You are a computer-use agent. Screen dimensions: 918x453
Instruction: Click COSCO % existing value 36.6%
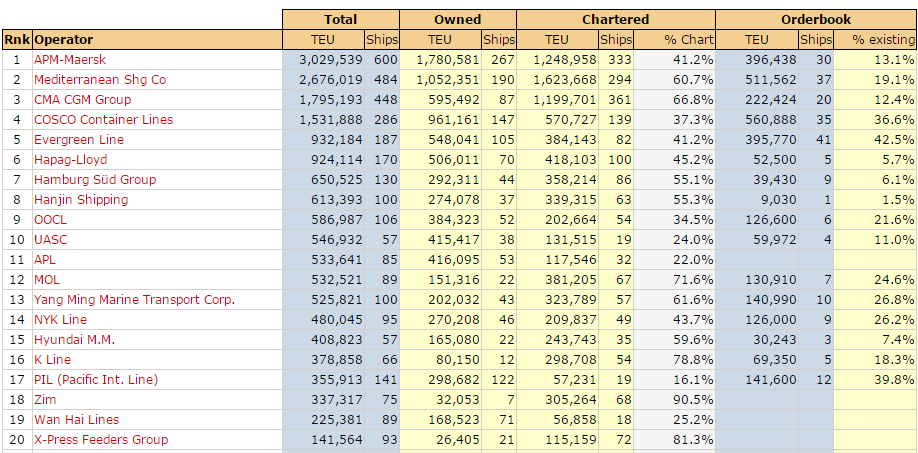[x=893, y=119]
